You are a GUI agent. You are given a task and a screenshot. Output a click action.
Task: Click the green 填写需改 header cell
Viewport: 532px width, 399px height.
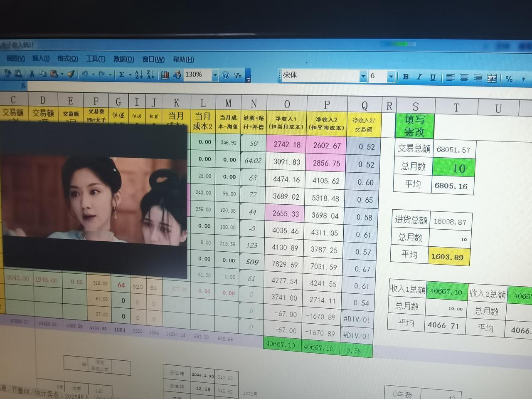(x=414, y=126)
